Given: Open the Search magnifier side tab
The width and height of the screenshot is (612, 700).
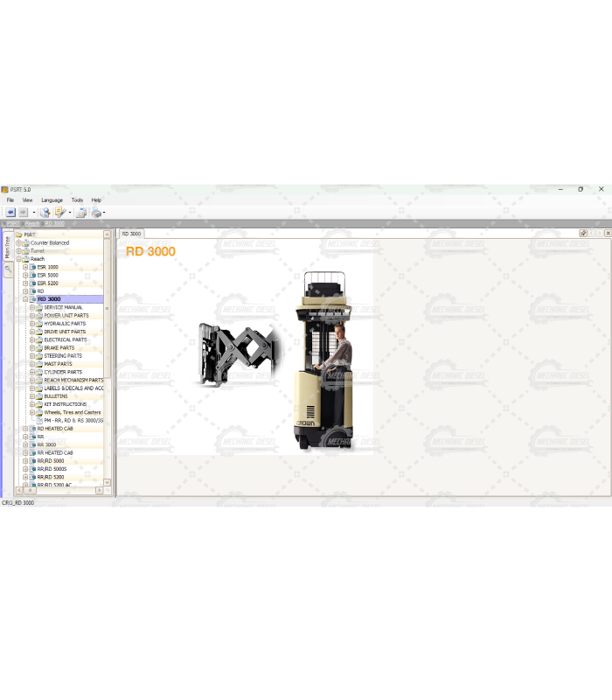Looking at the screenshot, I should (8, 270).
